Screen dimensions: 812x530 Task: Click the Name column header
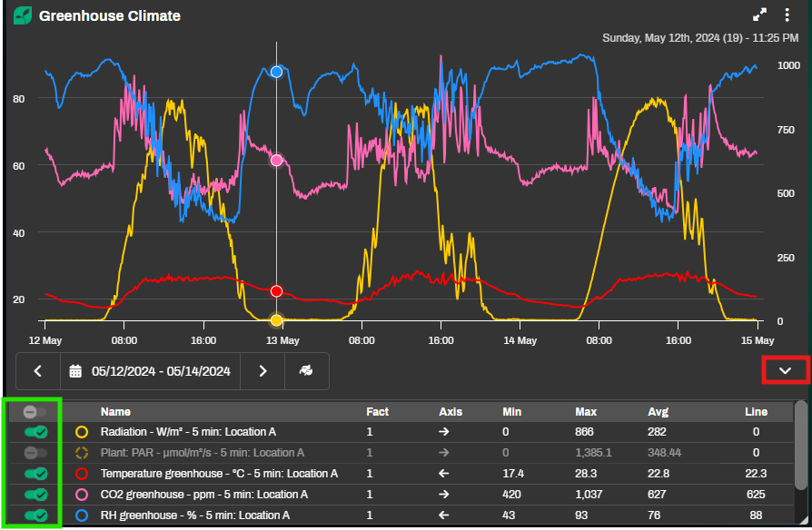115,412
